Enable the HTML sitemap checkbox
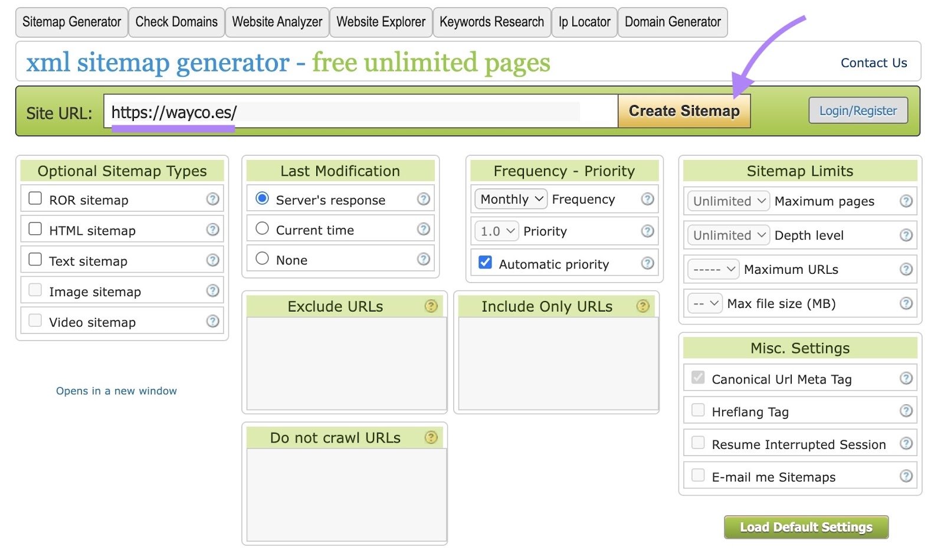944x560 pixels. click(x=35, y=230)
